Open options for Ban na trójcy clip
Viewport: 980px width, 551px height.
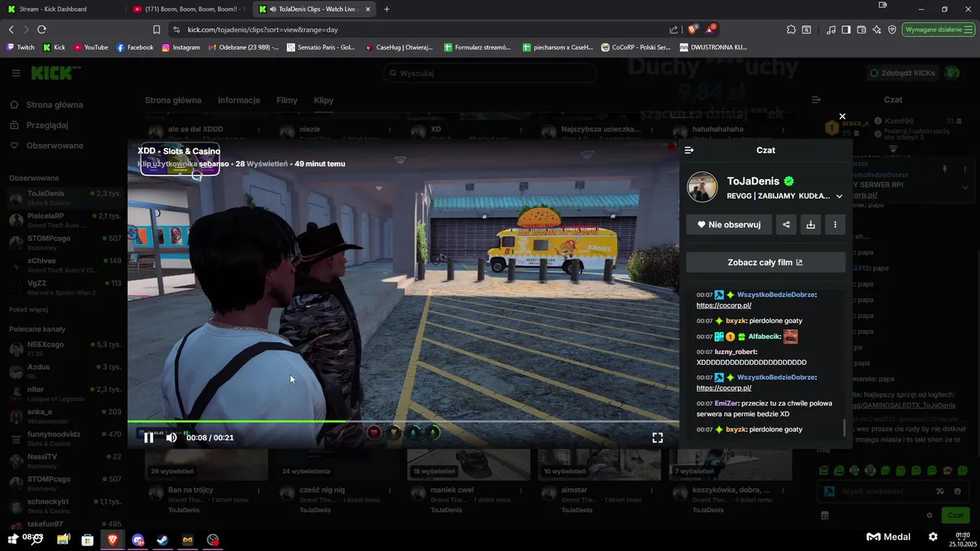pyautogui.click(x=259, y=490)
